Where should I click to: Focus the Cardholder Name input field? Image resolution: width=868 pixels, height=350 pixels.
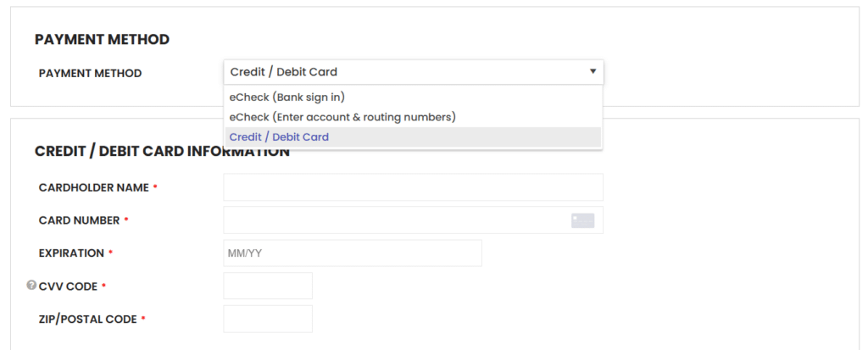click(413, 187)
